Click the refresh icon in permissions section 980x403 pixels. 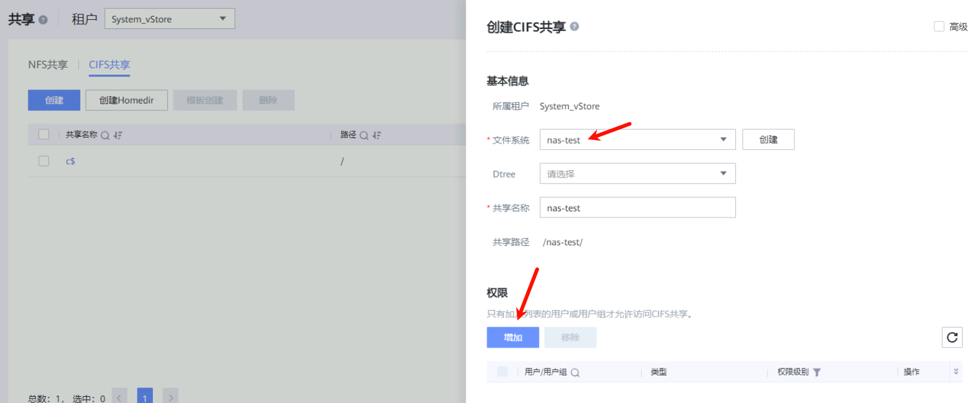(952, 337)
